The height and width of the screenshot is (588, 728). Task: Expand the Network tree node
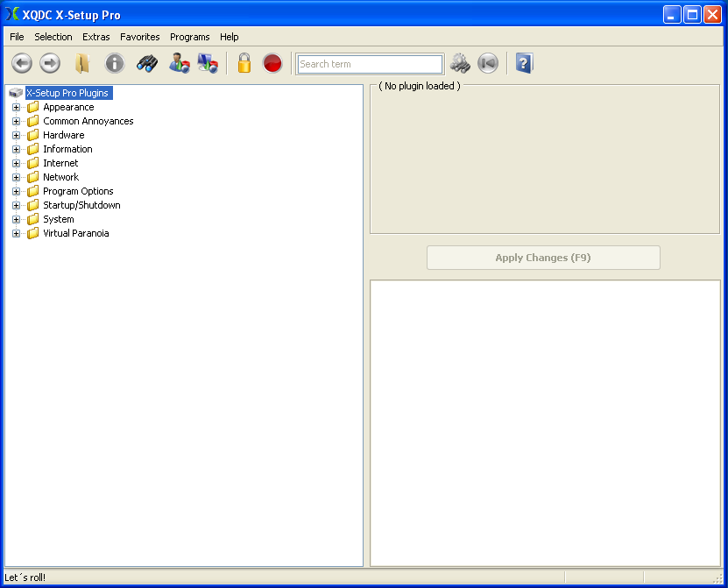pos(17,177)
